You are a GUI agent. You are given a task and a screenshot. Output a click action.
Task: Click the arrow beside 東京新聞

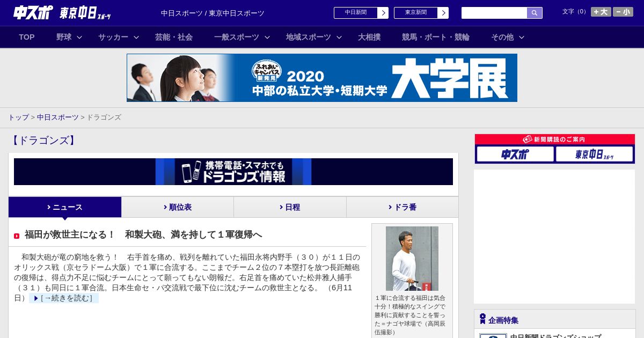pyautogui.click(x=443, y=13)
